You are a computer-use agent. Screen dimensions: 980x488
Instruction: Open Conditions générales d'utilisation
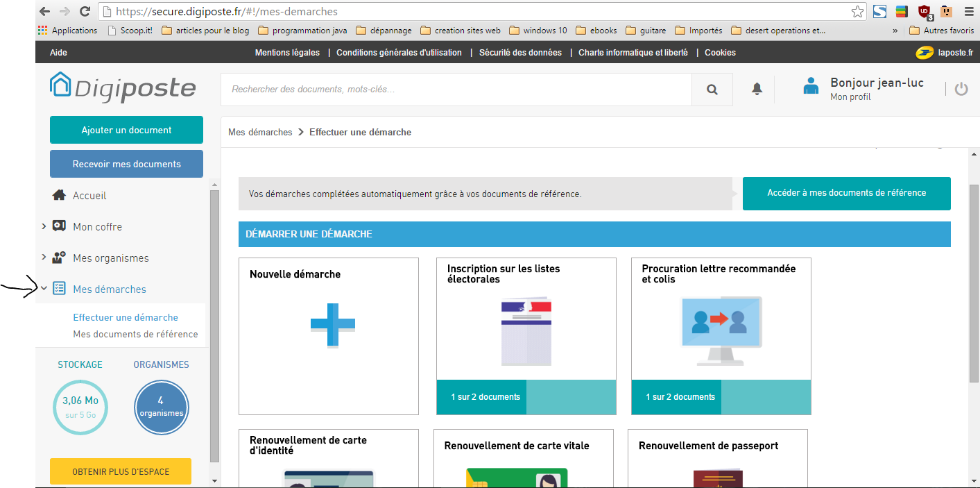399,53
